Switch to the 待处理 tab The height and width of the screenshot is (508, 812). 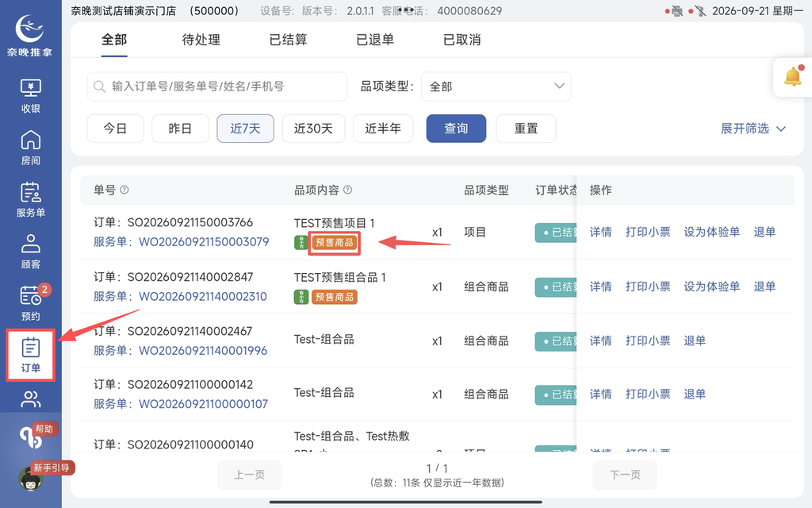(x=201, y=40)
